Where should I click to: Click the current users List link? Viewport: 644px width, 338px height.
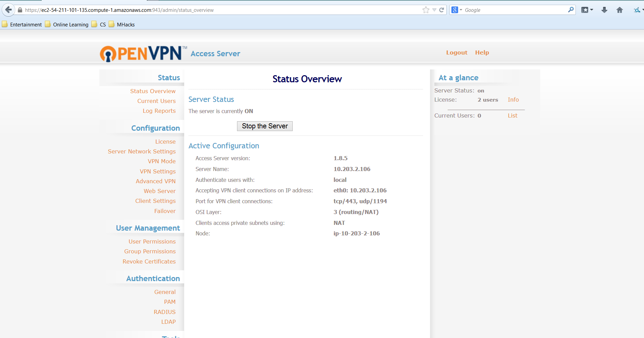point(512,115)
